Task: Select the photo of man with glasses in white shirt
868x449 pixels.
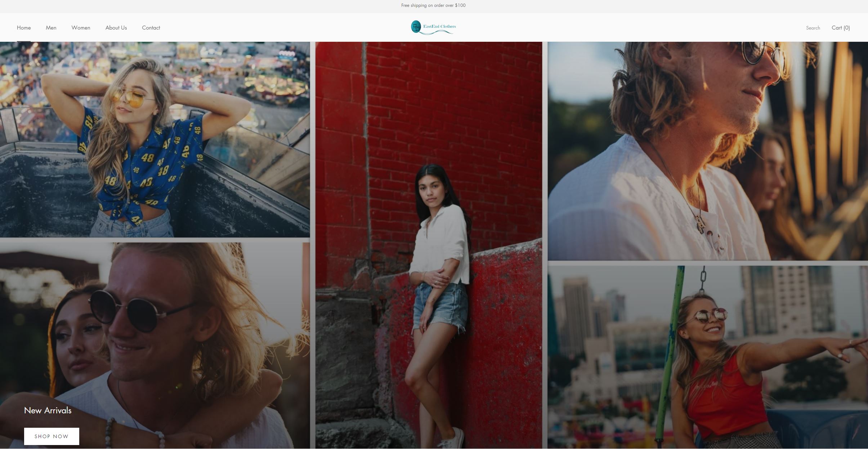Action: (x=708, y=151)
